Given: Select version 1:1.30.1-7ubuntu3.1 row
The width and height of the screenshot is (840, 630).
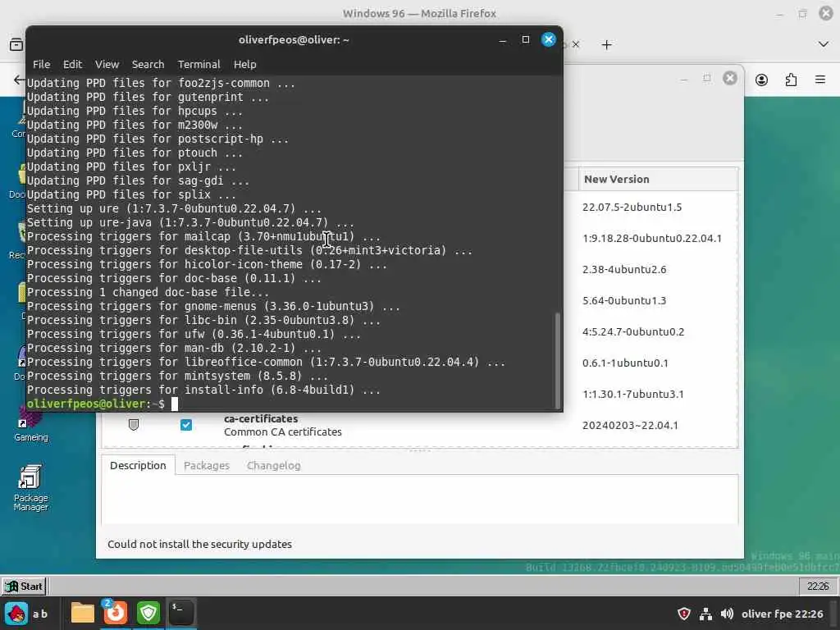Looking at the screenshot, I should click(x=632, y=394).
